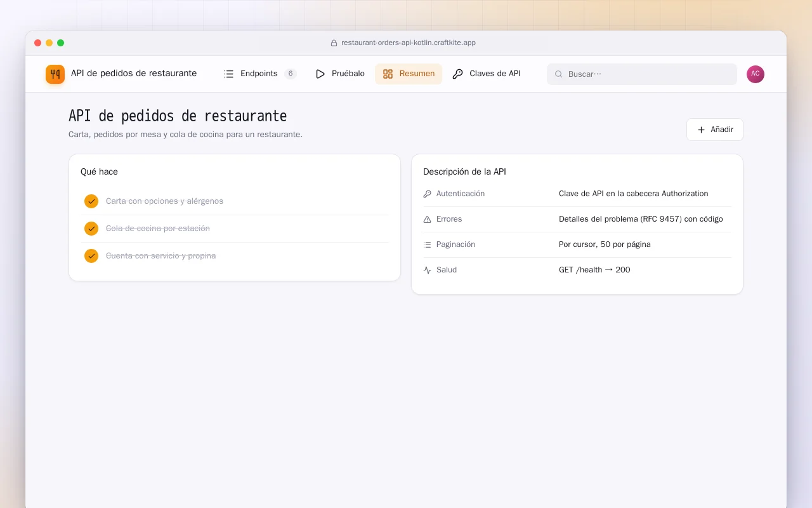Click the 'Descripción de la API' heading

click(464, 171)
